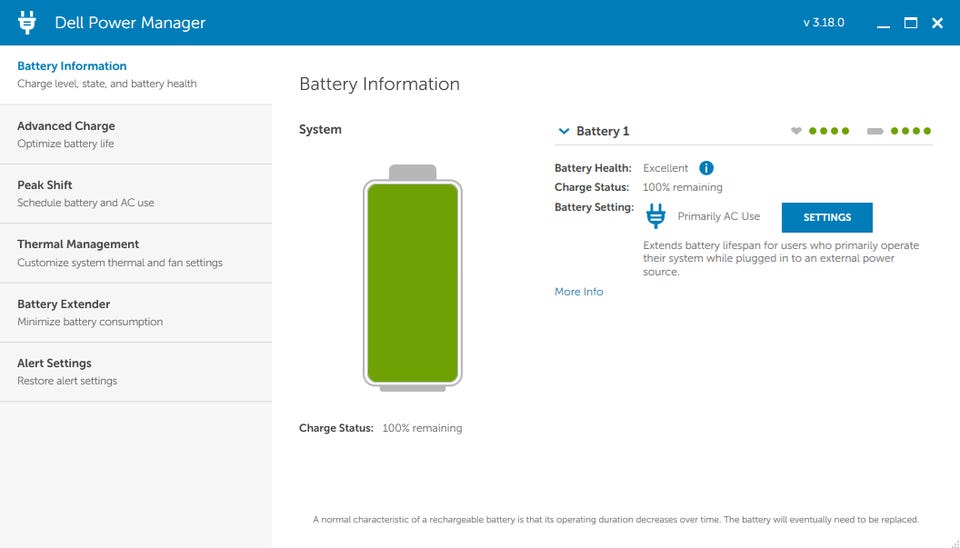Open the Alert Settings tab
Viewport: 960px width, 548px height.
[136, 372]
